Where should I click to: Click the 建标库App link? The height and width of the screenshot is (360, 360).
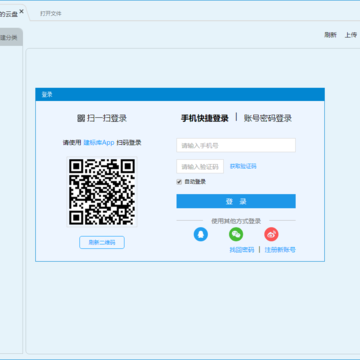pos(99,143)
